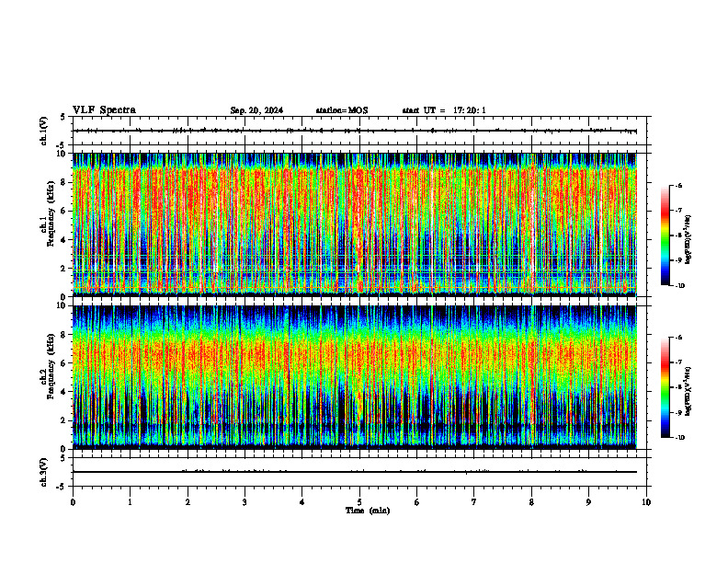Click the "-6" label on ch.2 color scale
Image resolution: width=728 pixels, height=563 pixels.
pos(679,338)
